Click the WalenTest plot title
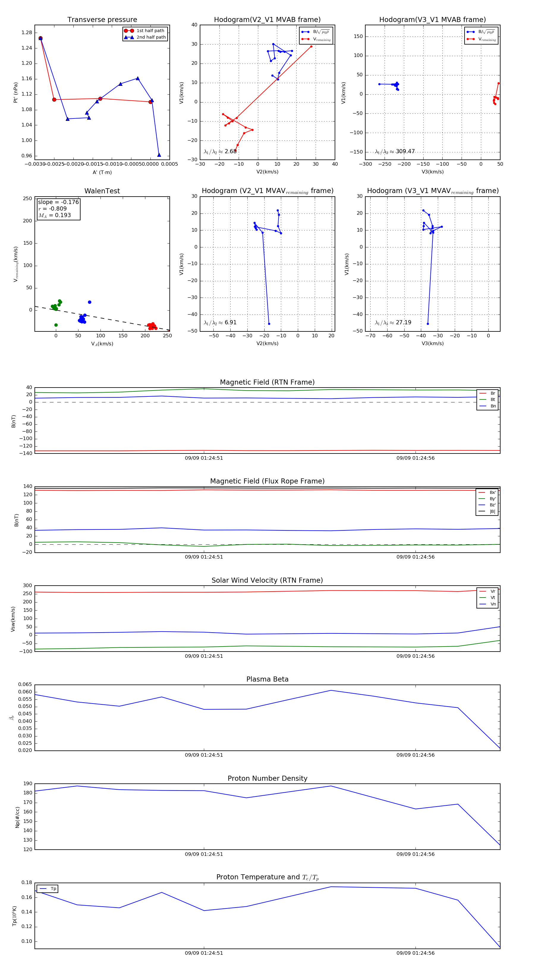The width and height of the screenshot is (535, 980). (102, 191)
